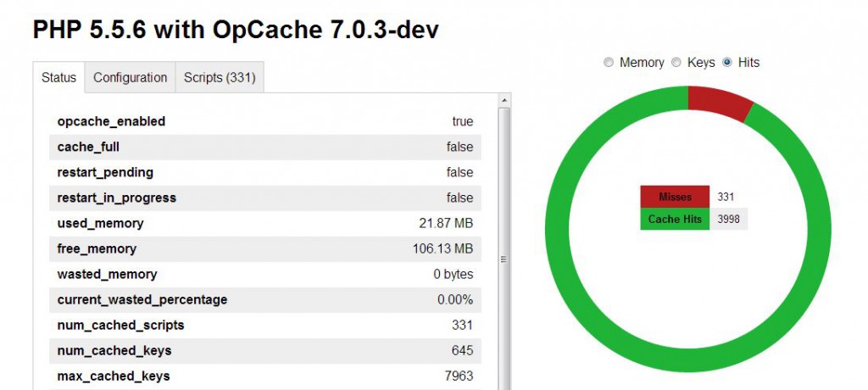Select the Hits radio button
The width and height of the screenshot is (868, 390).
click(x=727, y=63)
